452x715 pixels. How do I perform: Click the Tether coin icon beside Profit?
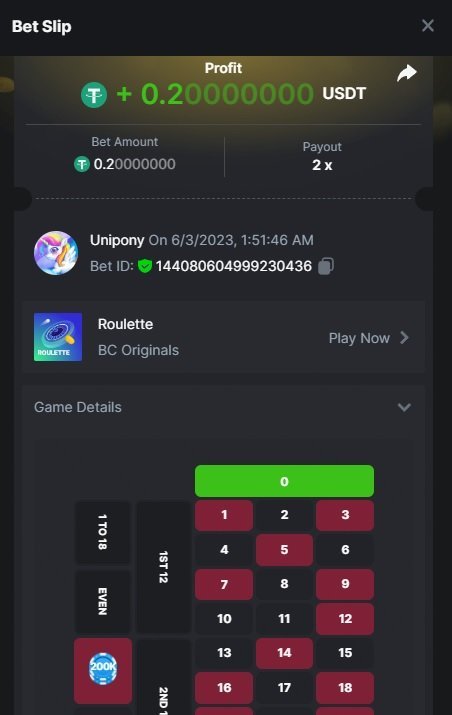(x=94, y=95)
